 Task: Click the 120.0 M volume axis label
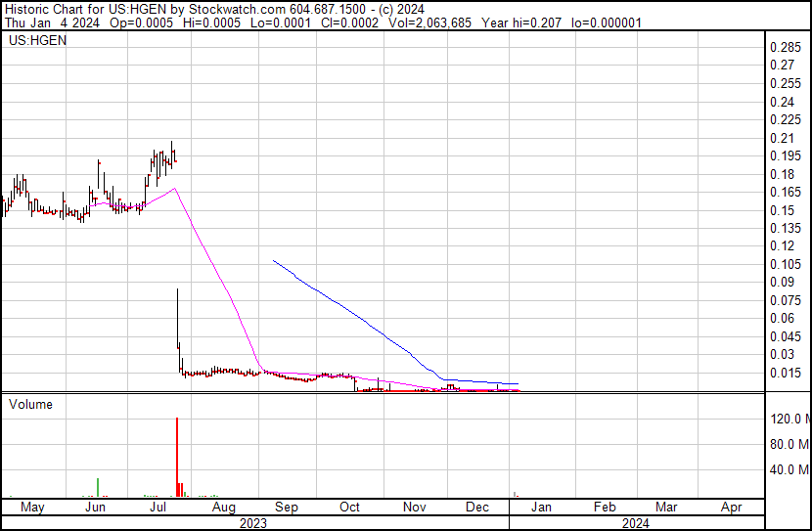click(x=789, y=419)
